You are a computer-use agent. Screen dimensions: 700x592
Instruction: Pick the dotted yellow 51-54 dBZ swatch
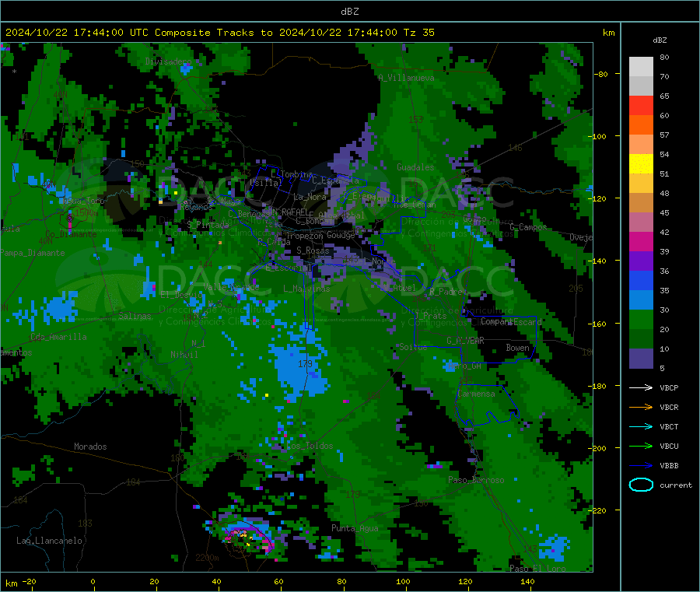(x=641, y=164)
